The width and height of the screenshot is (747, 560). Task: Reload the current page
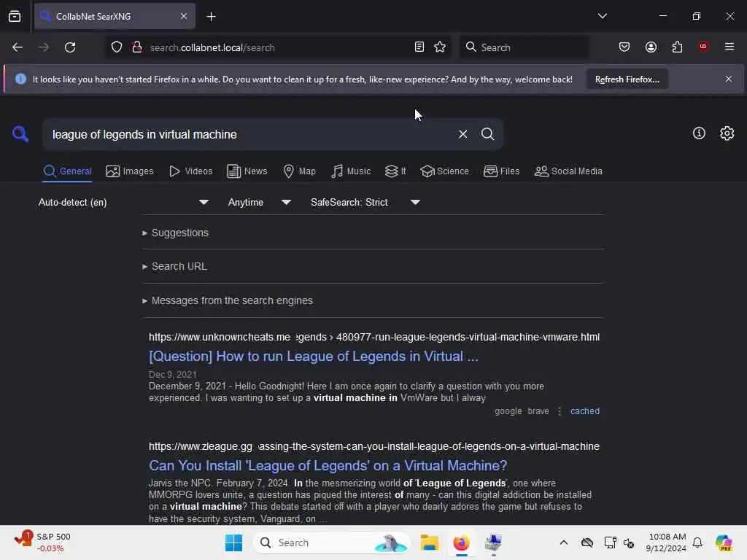coord(70,47)
